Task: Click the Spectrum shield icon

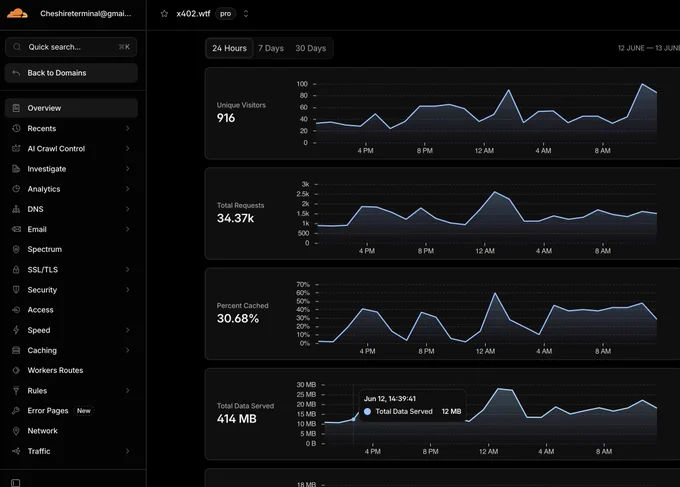Action: click(16, 249)
